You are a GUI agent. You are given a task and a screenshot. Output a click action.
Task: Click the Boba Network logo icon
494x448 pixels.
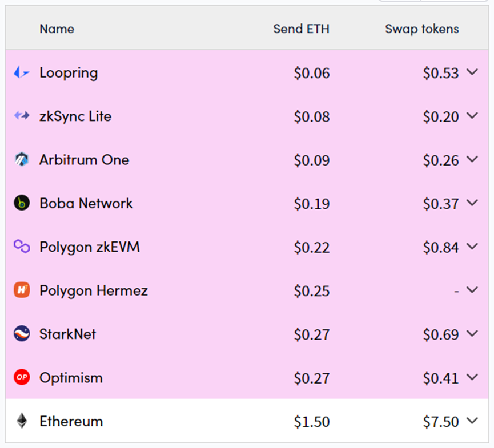pyautogui.click(x=21, y=203)
